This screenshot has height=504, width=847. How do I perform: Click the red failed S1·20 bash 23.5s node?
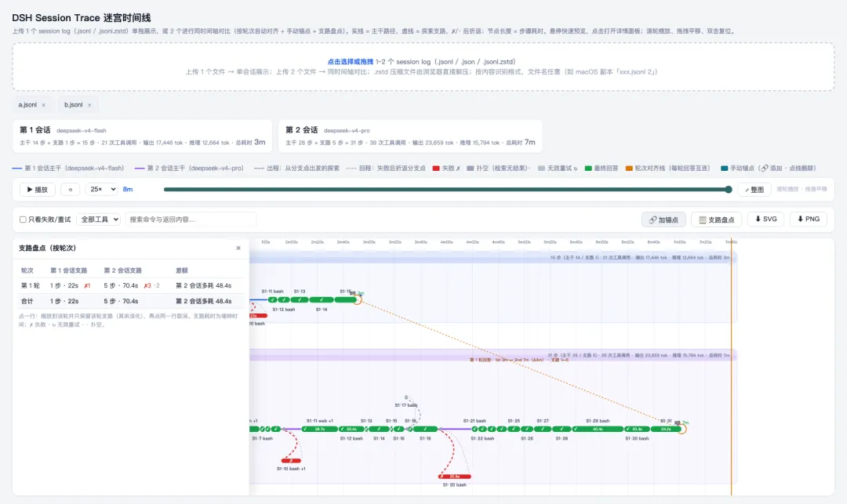click(x=455, y=477)
